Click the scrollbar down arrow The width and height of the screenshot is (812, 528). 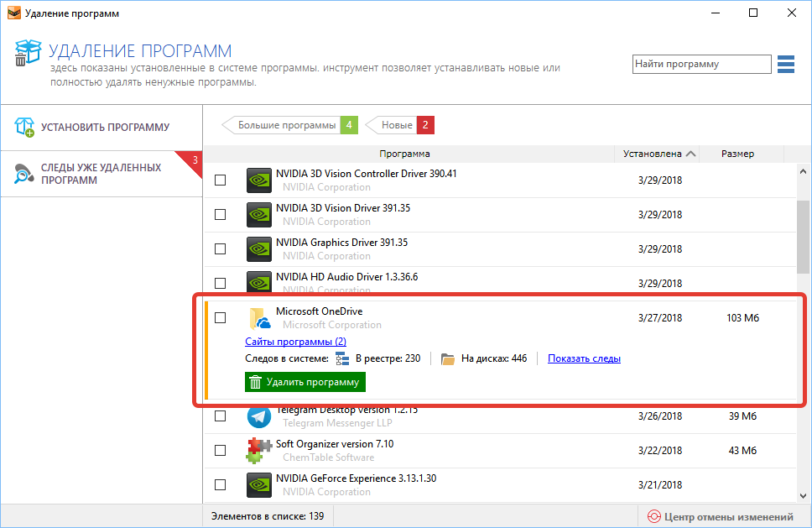click(x=804, y=496)
